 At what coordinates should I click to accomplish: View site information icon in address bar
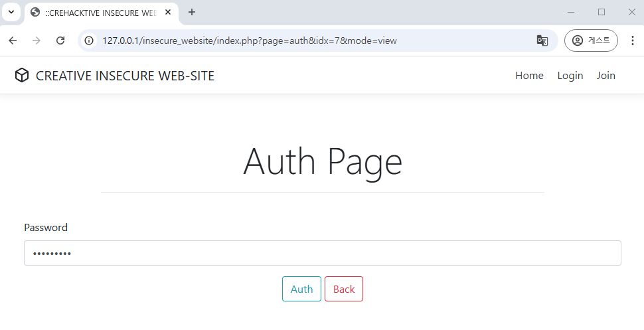[89, 41]
